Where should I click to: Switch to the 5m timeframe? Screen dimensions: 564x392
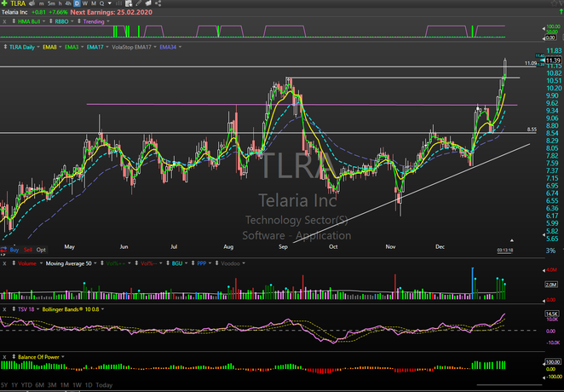coord(51,3)
